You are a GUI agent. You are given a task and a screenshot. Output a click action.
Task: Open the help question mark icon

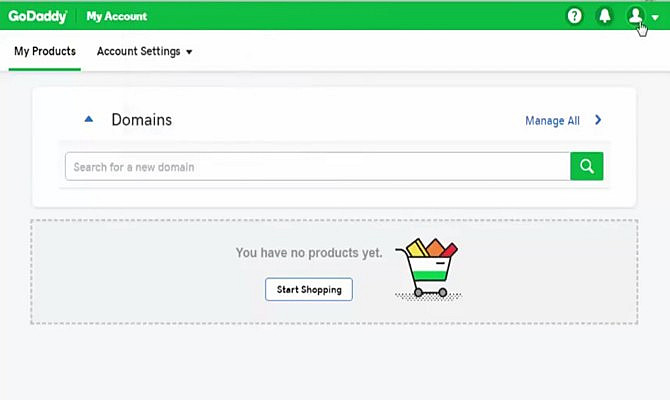pos(574,16)
